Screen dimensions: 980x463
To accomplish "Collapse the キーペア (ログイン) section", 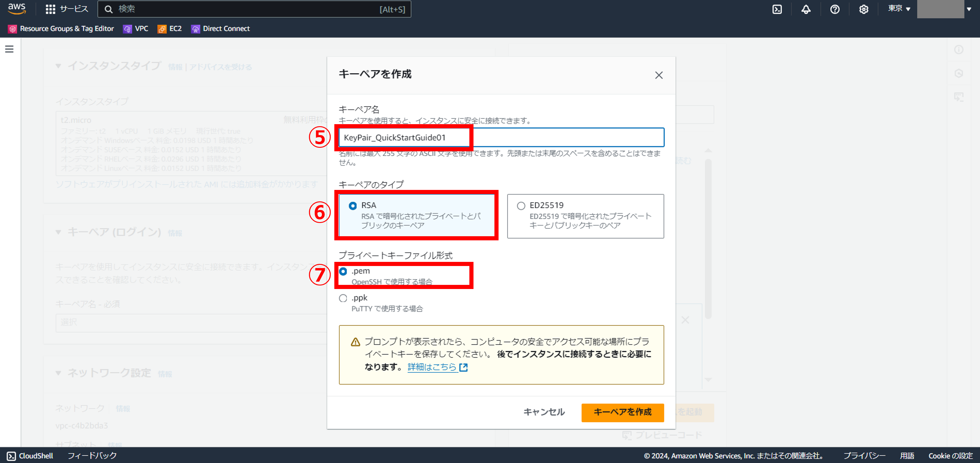I will [58, 232].
